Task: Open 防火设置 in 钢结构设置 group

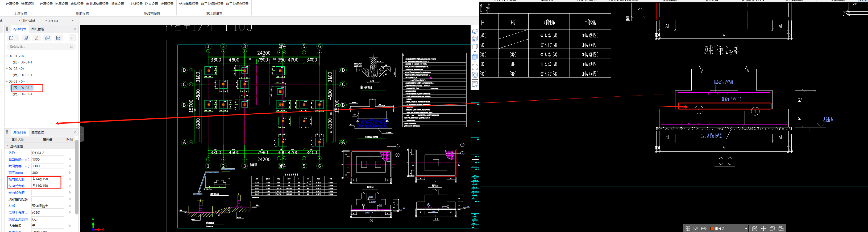Action: [152, 4]
